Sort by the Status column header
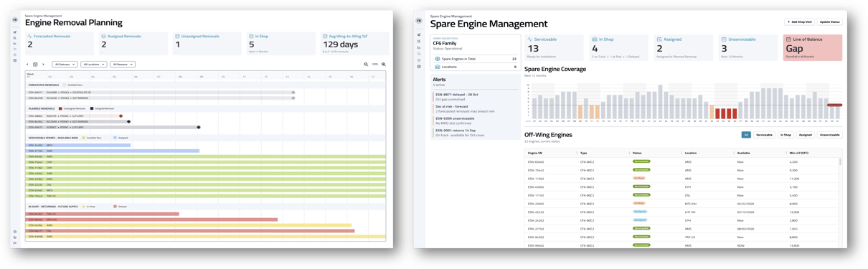The height and width of the screenshot is (269, 868). [x=637, y=153]
